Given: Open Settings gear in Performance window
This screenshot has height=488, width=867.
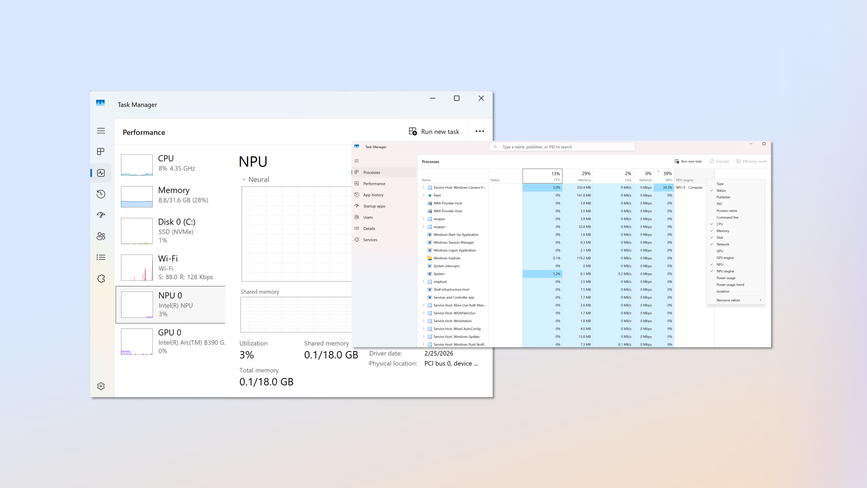Looking at the screenshot, I should [101, 386].
